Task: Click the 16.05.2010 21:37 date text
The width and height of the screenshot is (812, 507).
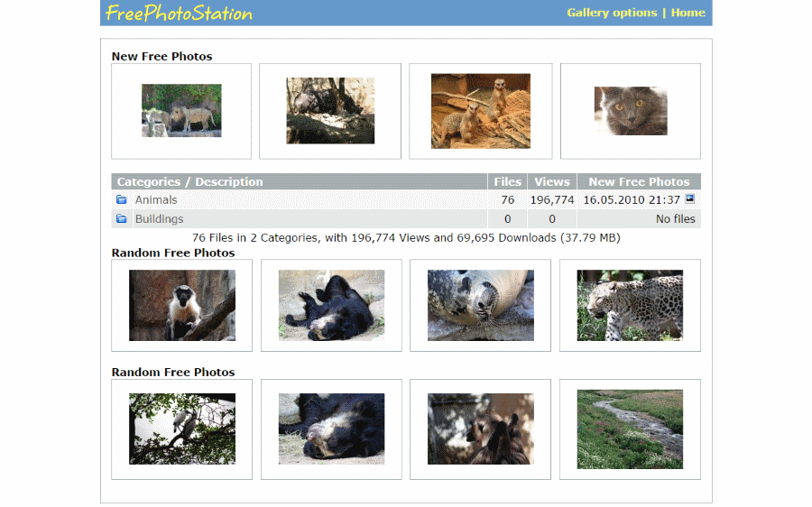Action: click(x=632, y=200)
